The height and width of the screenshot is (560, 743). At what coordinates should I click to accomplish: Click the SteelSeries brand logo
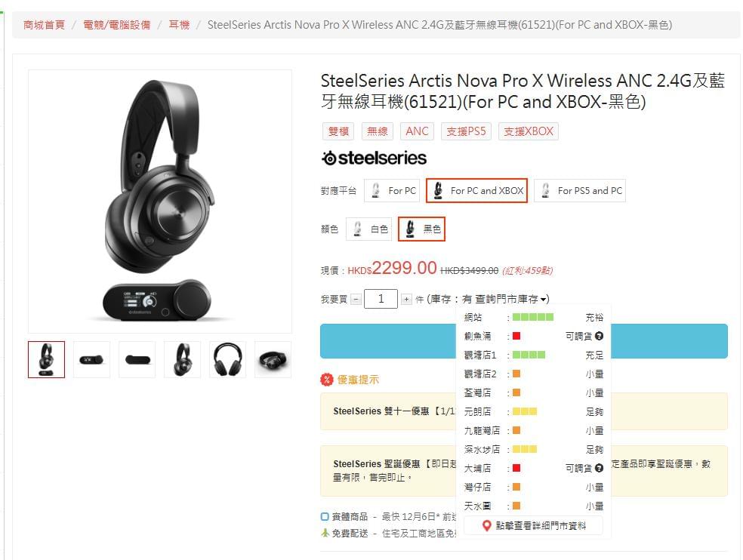click(374, 158)
